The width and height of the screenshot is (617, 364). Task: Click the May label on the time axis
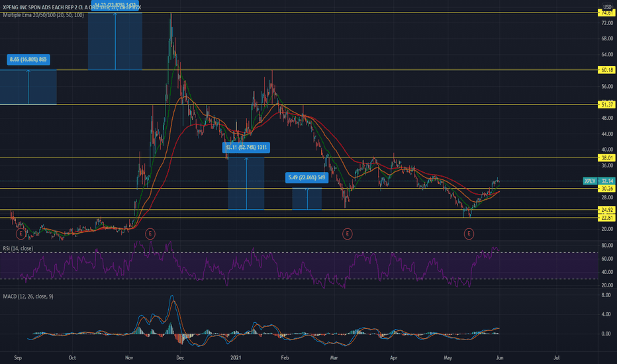[x=448, y=357]
